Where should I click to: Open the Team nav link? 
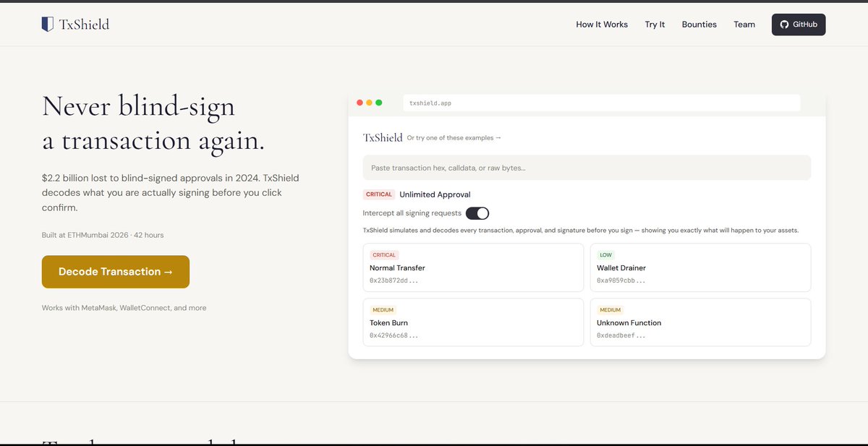[744, 25]
